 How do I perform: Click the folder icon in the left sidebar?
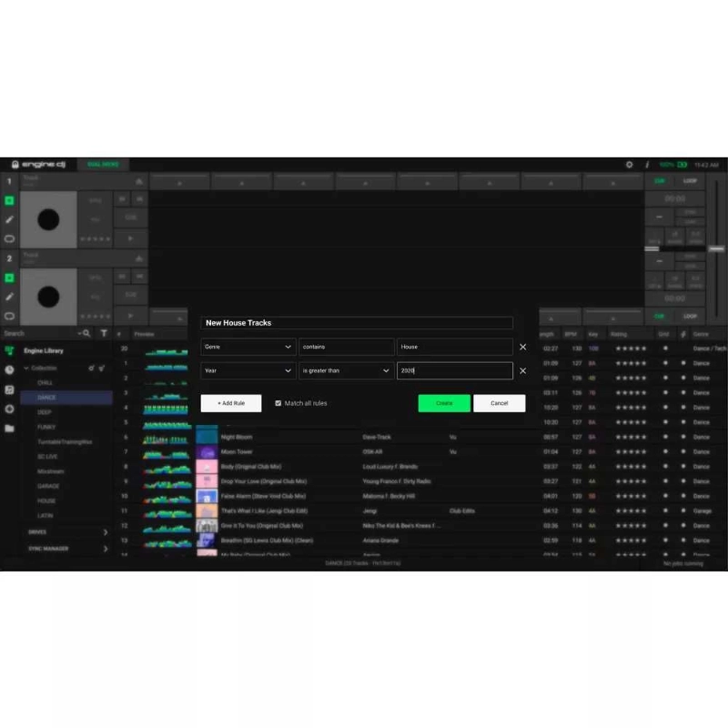pyautogui.click(x=12, y=428)
